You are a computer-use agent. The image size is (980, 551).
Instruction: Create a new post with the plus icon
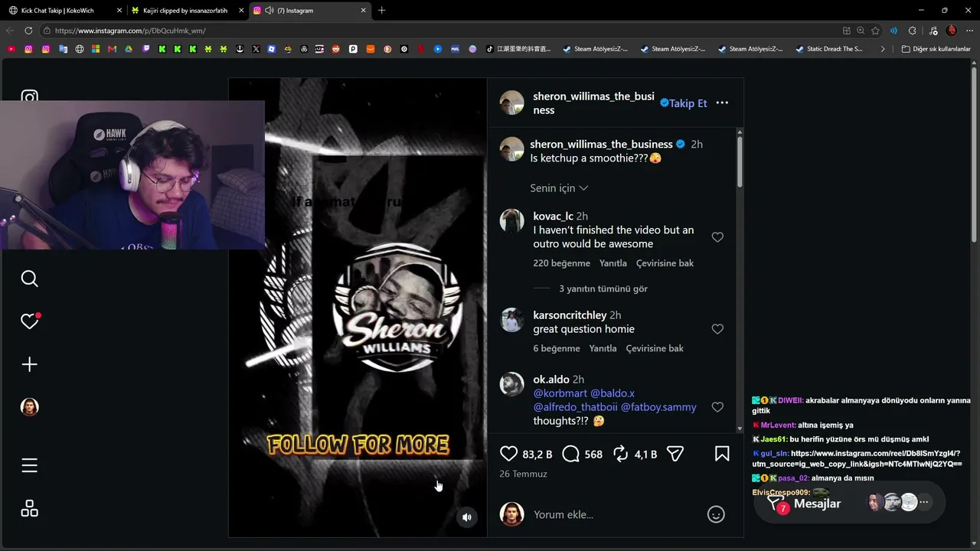point(30,364)
